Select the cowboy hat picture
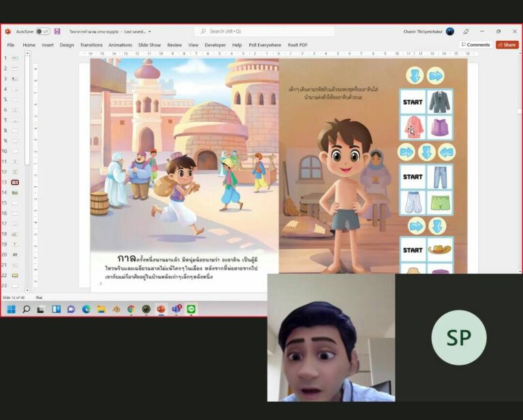Image resolution: width=523 pixels, height=420 pixels. coord(439,250)
